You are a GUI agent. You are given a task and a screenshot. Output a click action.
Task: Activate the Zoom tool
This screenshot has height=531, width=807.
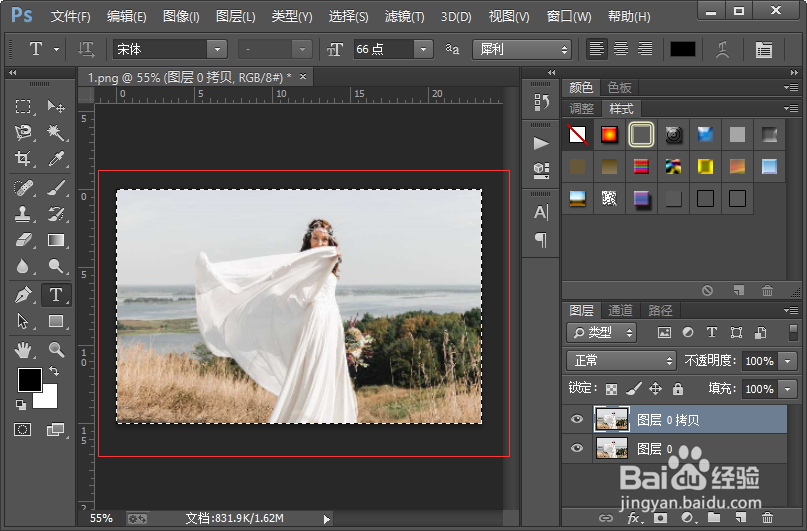[56, 349]
